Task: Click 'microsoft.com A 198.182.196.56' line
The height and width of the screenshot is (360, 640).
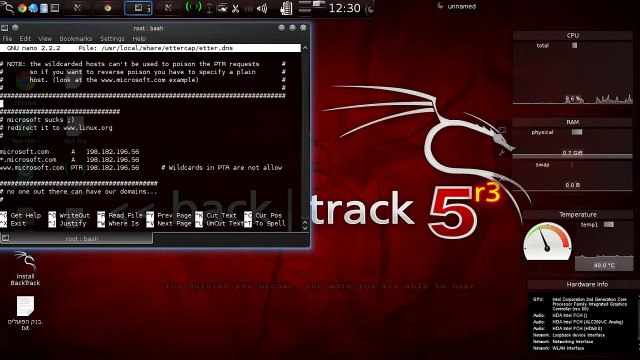Action: tap(70, 151)
